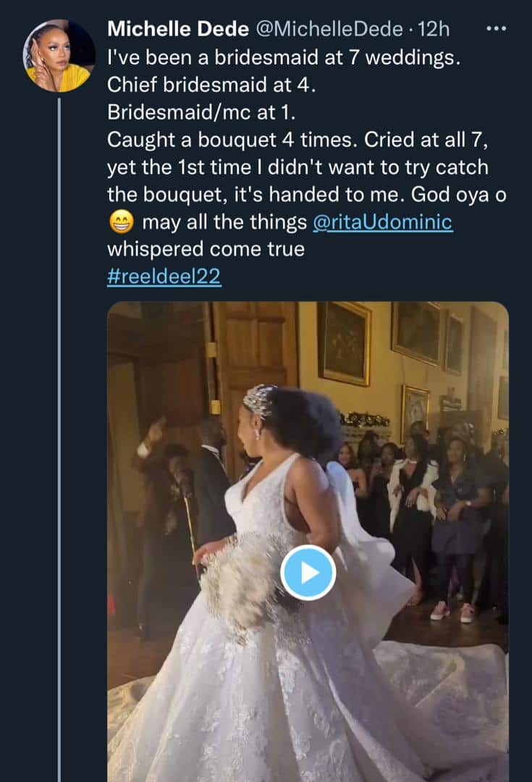Click Michelle Dede's profile avatar

[55, 54]
